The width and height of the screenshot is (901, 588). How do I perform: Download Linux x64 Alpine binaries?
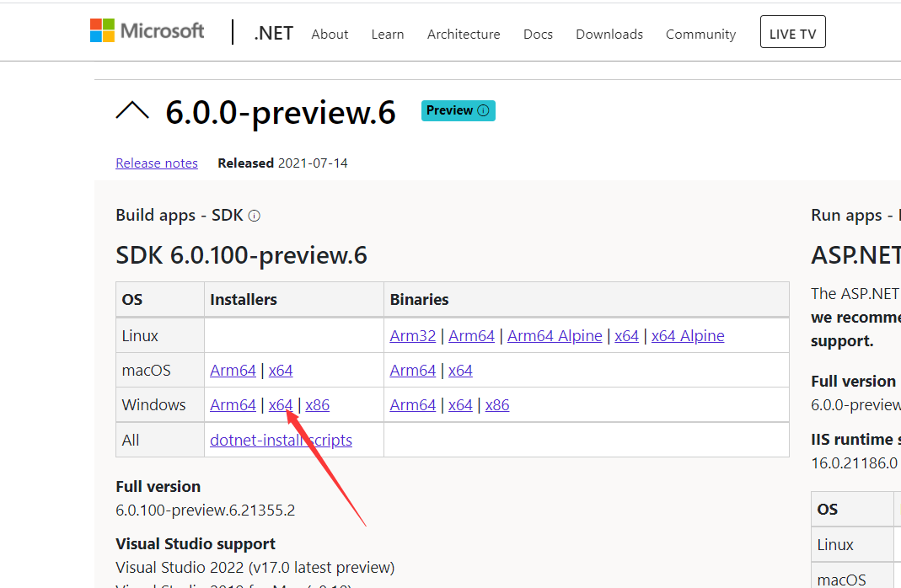tap(688, 336)
